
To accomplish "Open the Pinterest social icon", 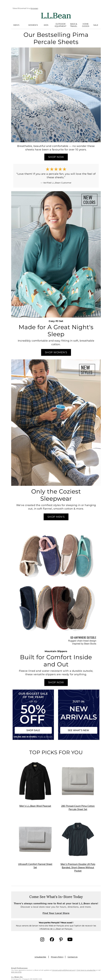I will click(61, 939).
